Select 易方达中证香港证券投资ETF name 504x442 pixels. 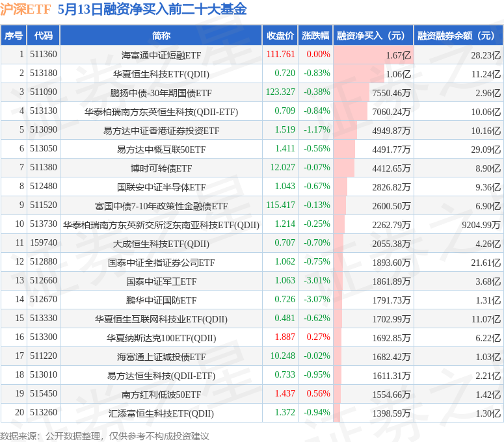161,131
